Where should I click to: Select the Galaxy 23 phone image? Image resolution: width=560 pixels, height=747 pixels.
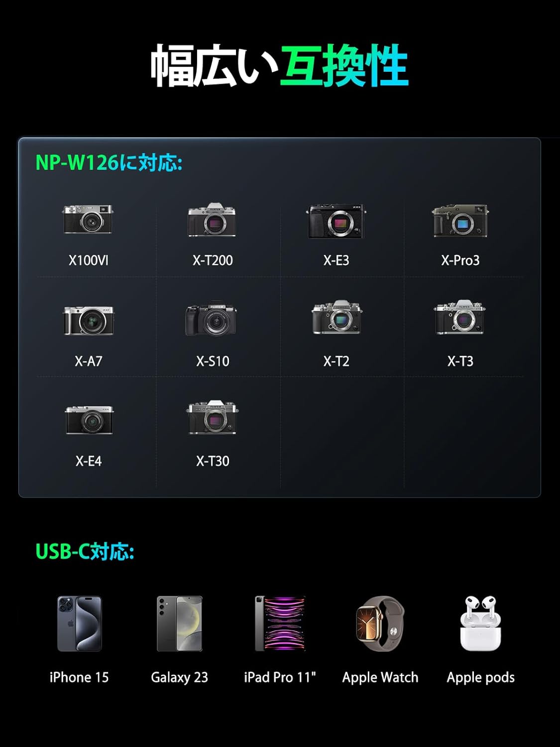point(179,623)
